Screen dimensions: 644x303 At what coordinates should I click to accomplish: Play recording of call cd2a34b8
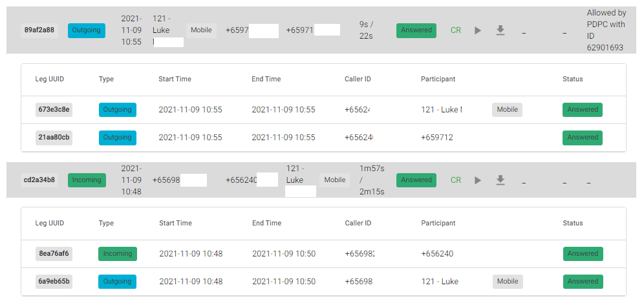tap(478, 180)
